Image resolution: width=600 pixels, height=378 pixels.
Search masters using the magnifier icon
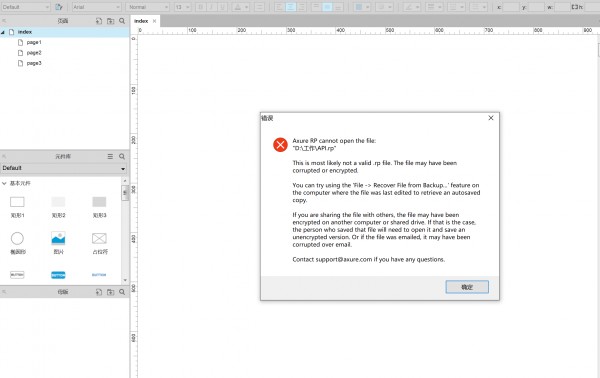point(122,292)
